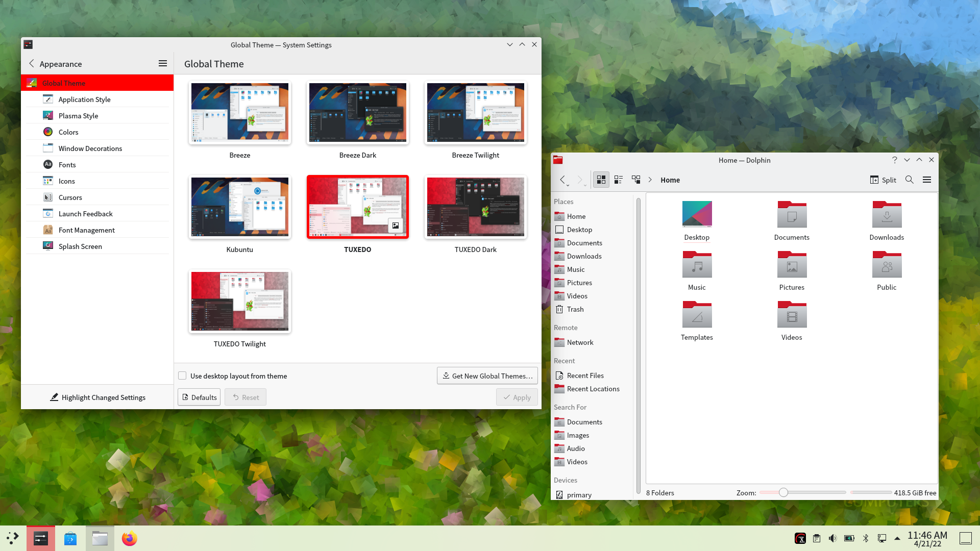This screenshot has height=551, width=980.
Task: Open the search tool in Dolphin
Action: [x=910, y=180]
